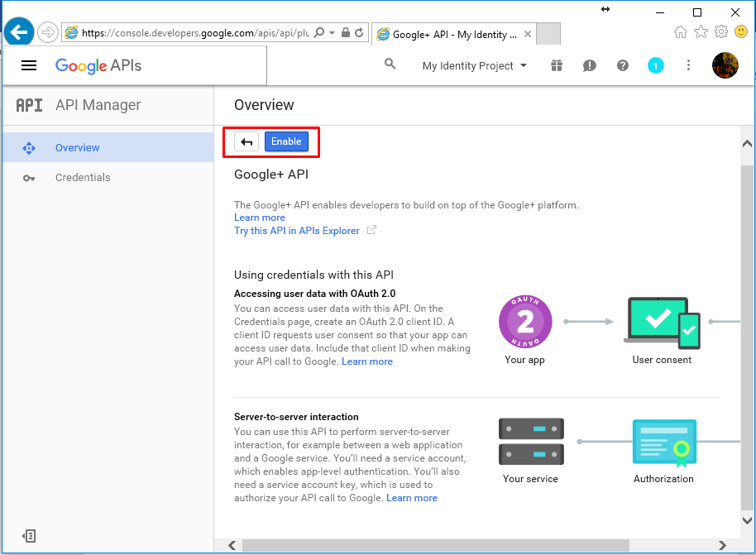Click the vertical scrollbar down arrow

747,520
